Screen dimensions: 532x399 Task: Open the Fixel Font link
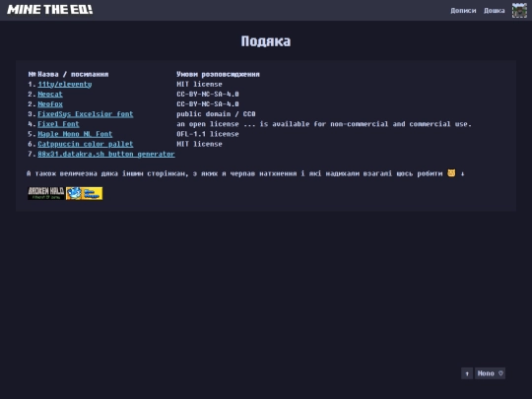click(58, 124)
